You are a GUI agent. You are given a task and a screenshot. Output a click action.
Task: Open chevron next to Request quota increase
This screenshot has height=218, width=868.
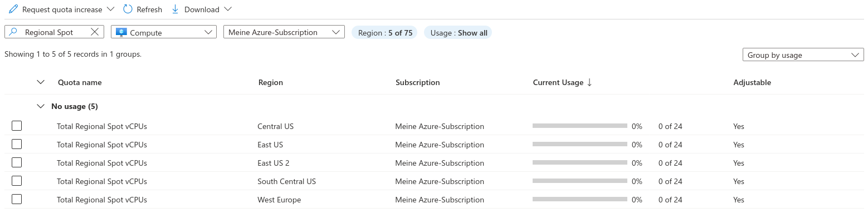(x=110, y=9)
